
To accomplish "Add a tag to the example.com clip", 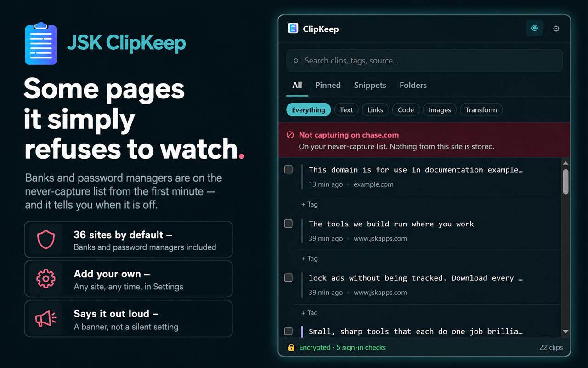I will click(x=310, y=204).
